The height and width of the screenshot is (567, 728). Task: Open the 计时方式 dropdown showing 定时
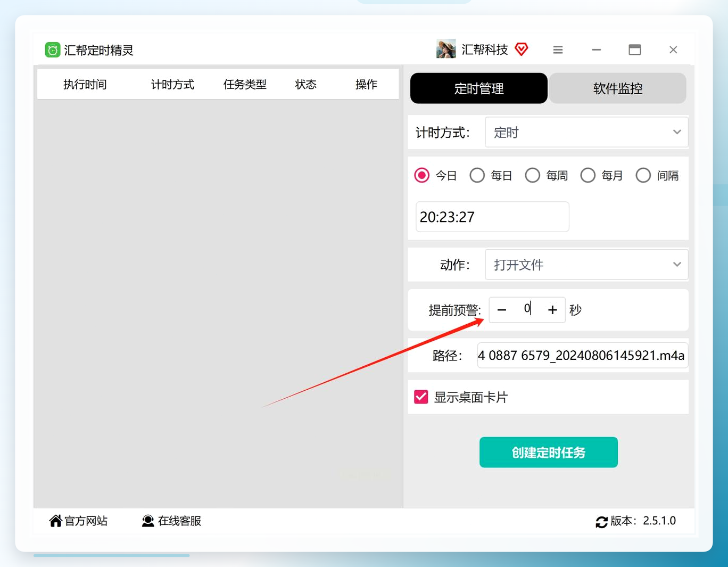tap(586, 132)
